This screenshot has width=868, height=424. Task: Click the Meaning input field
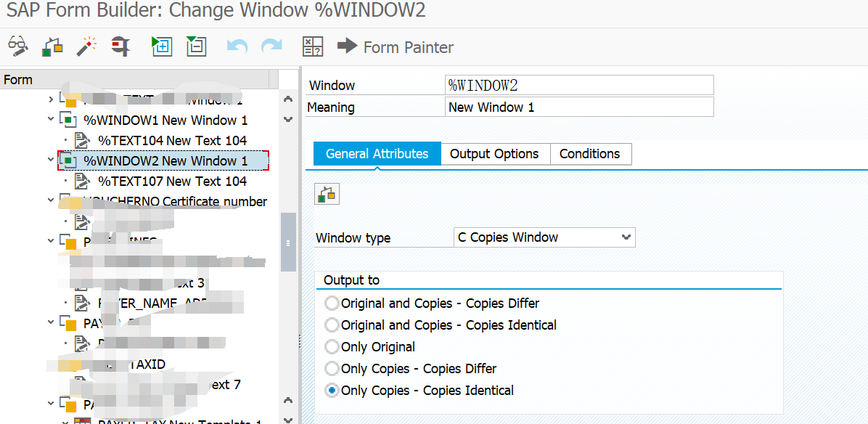click(x=579, y=107)
